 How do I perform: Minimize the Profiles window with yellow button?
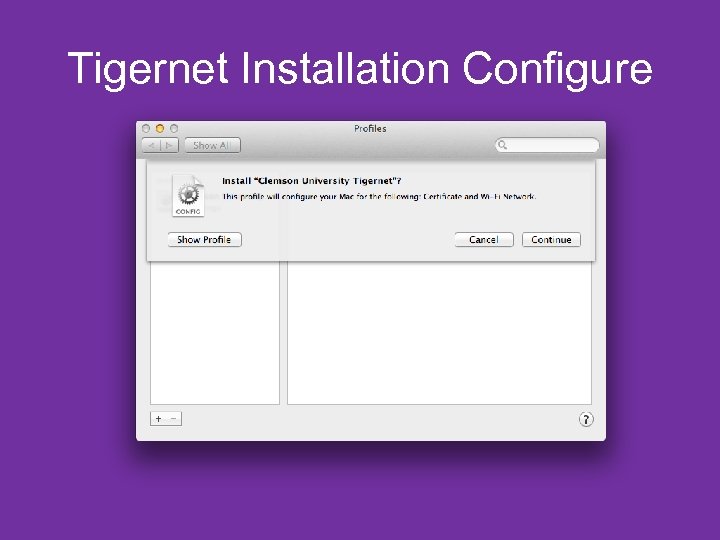160,129
